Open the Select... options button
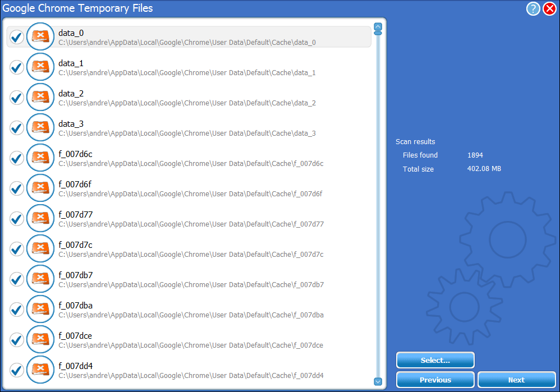 point(435,360)
